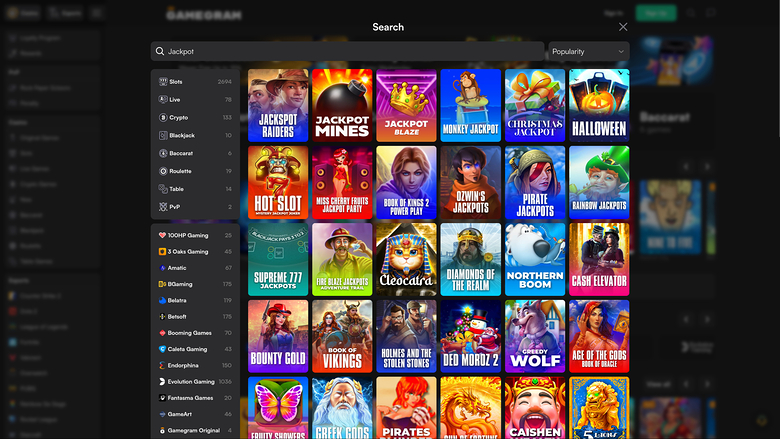Click the Belatra provider logo icon
Image resolution: width=780 pixels, height=439 pixels.
click(162, 300)
